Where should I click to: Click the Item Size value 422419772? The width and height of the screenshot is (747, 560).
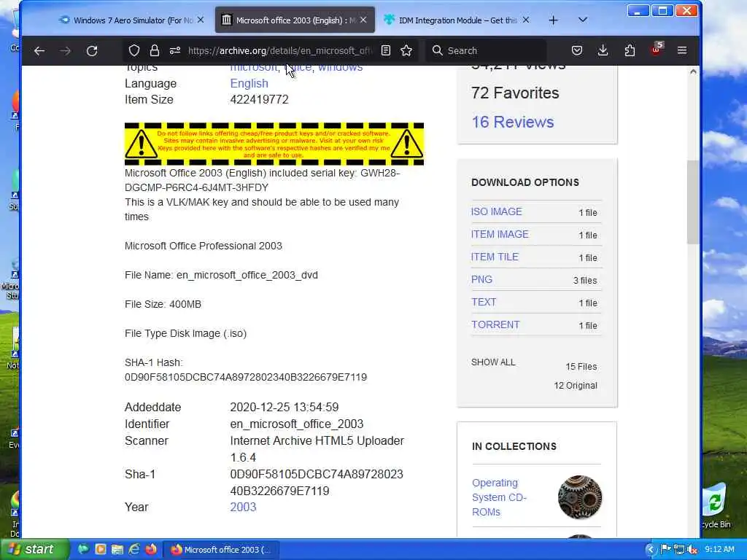[x=259, y=99]
